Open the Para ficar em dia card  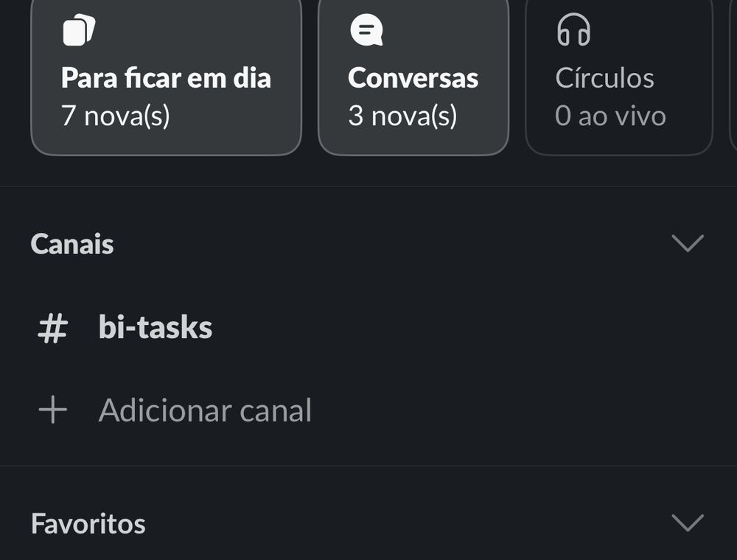coord(166,75)
